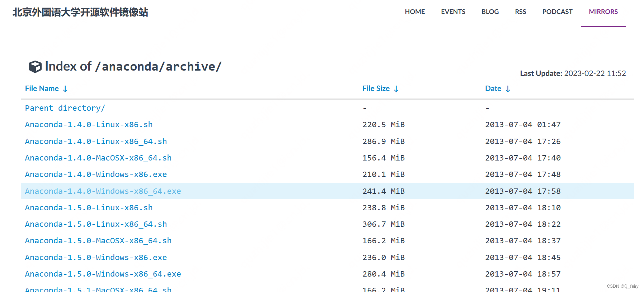This screenshot has height=292, width=644.
Task: Click the date 2013-07-04 17:40
Action: click(x=523, y=158)
